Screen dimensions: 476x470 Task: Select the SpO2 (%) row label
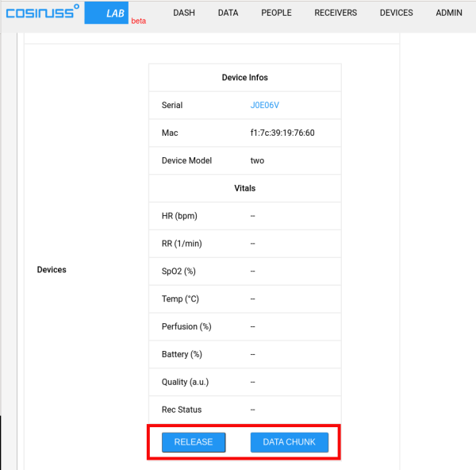click(x=180, y=272)
